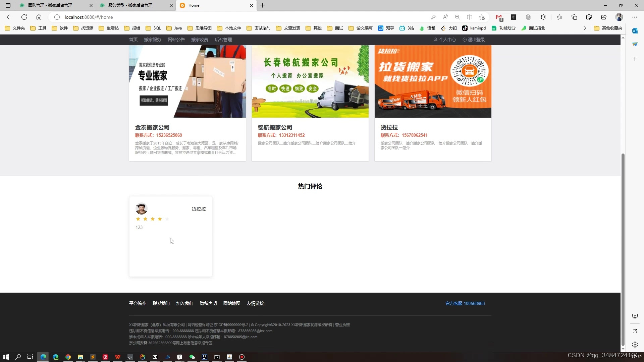Open the 网站公告 nav item
644x362 pixels.
click(x=176, y=40)
